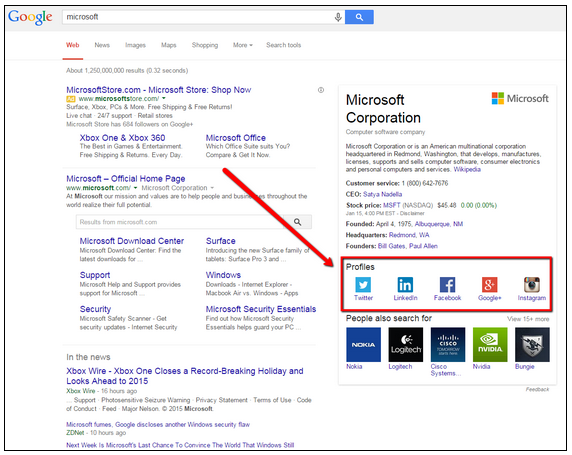Switch to the Images tab

coord(135,45)
